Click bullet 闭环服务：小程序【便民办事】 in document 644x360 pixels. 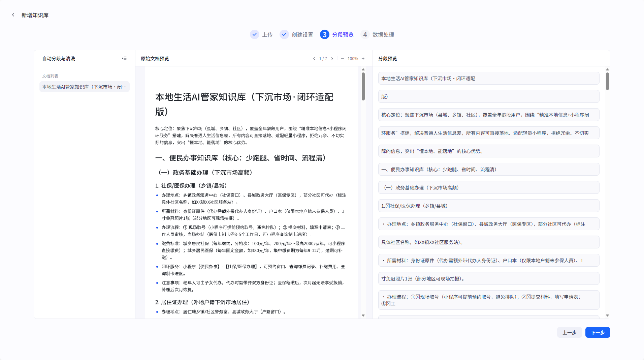pos(253,270)
